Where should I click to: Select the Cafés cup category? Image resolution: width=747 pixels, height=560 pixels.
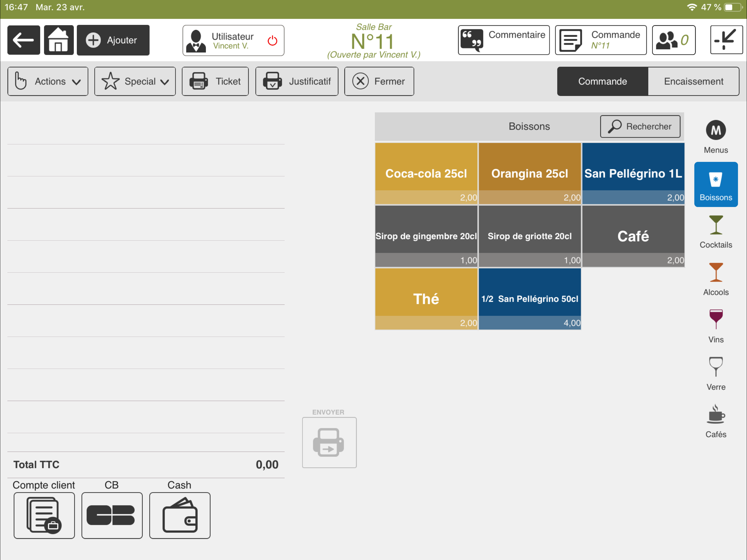[x=715, y=421]
